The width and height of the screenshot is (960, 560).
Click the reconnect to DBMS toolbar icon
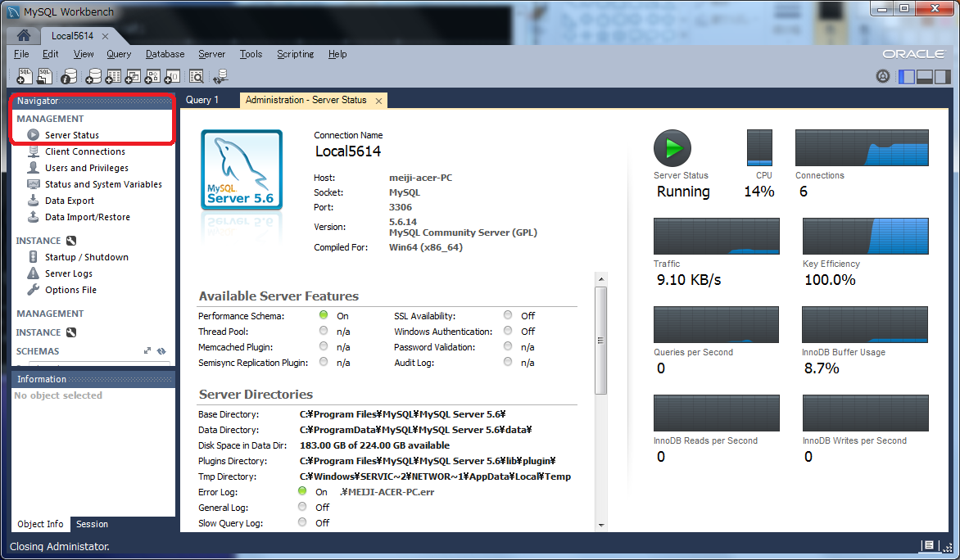tap(220, 76)
